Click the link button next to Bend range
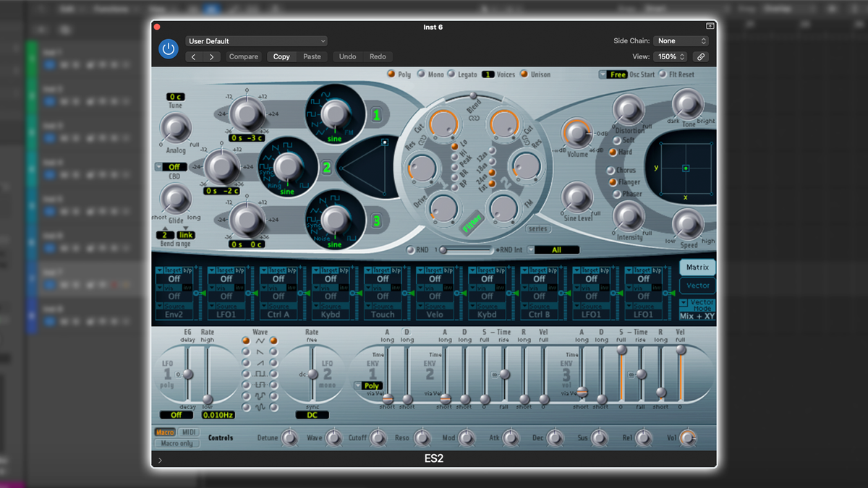Viewport: 868px width, 488px height. (x=185, y=234)
